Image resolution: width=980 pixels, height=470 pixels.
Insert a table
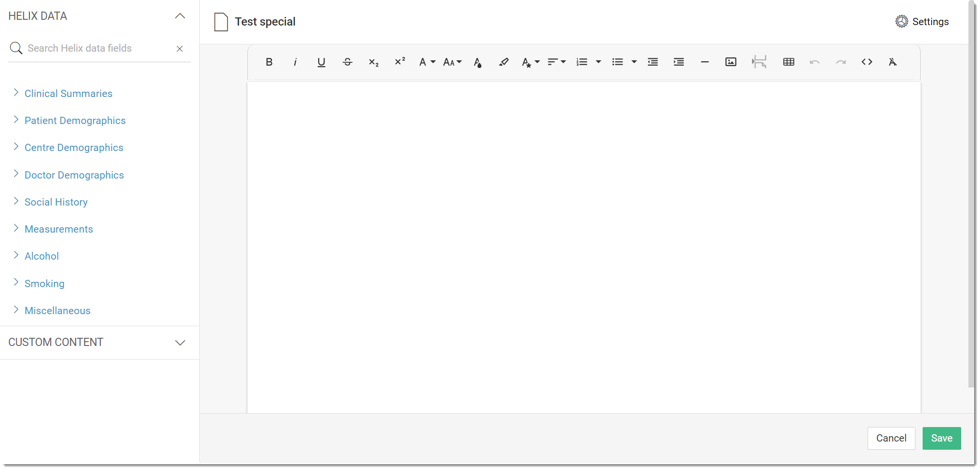tap(789, 62)
